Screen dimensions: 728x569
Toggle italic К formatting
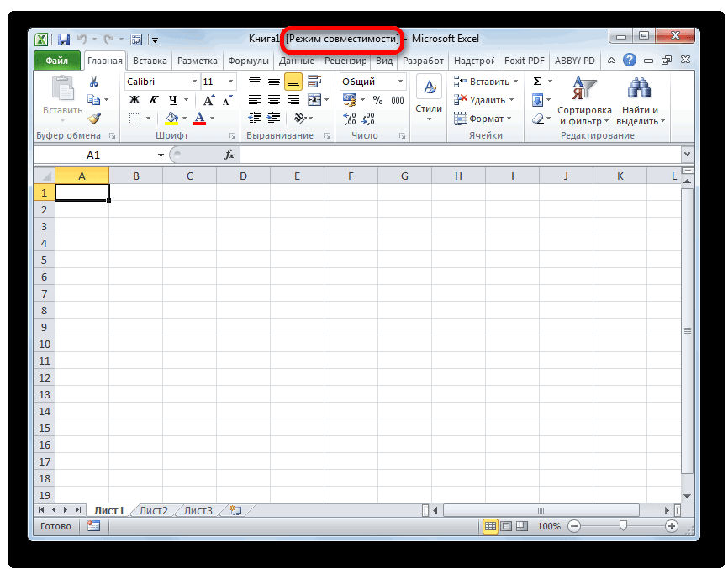pyautogui.click(x=153, y=100)
